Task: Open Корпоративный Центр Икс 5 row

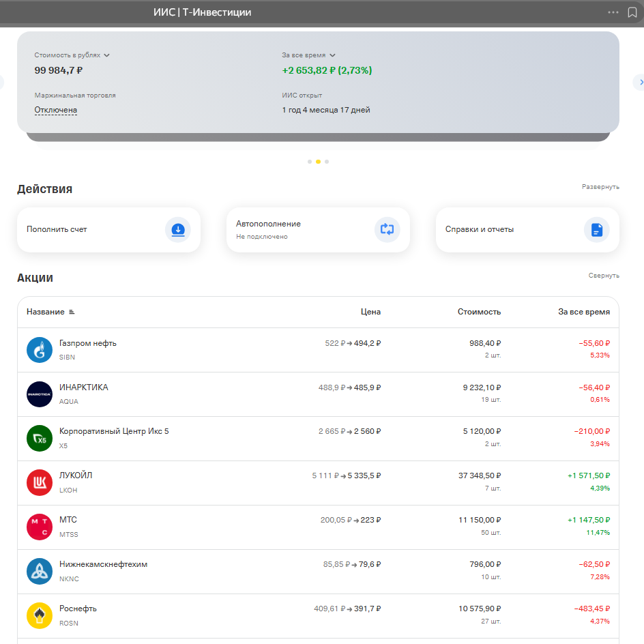Action: [x=319, y=439]
